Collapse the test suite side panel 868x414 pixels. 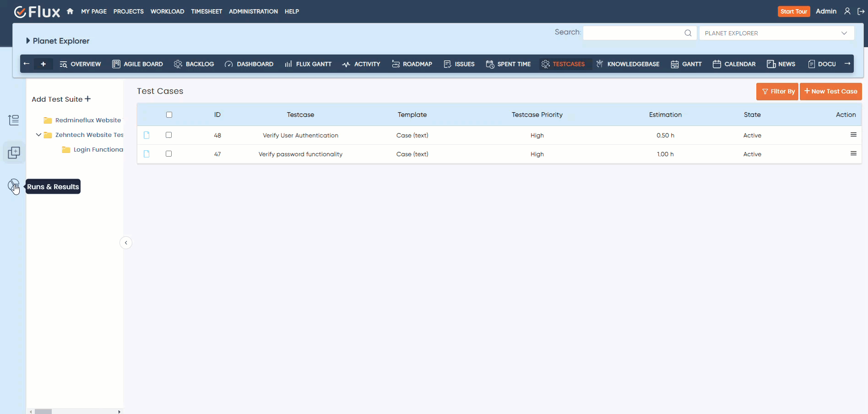(126, 243)
